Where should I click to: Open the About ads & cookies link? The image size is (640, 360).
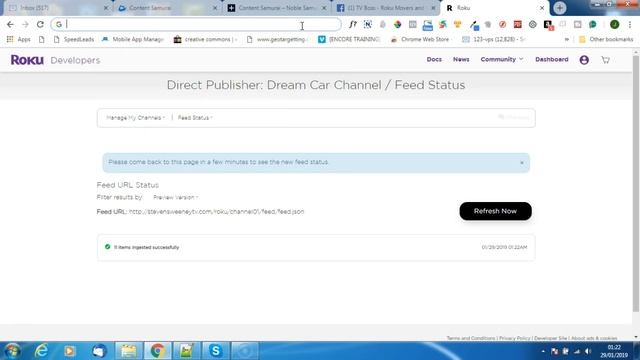point(594,338)
